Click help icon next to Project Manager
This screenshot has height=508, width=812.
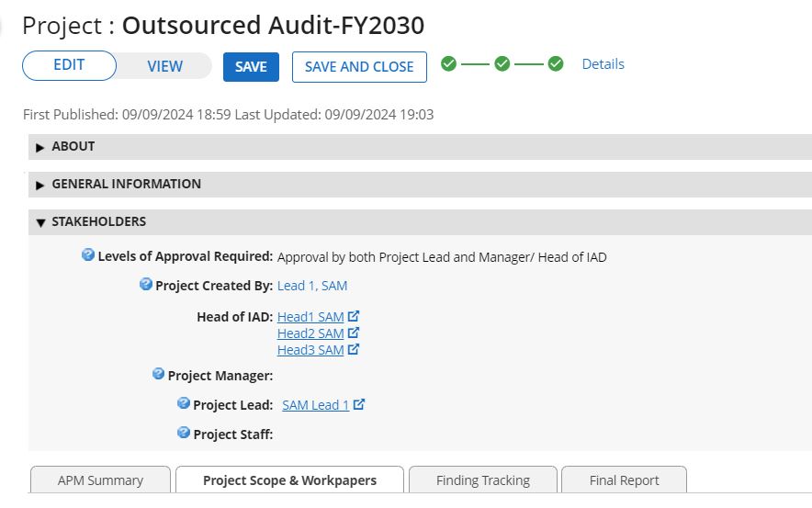coord(159,374)
